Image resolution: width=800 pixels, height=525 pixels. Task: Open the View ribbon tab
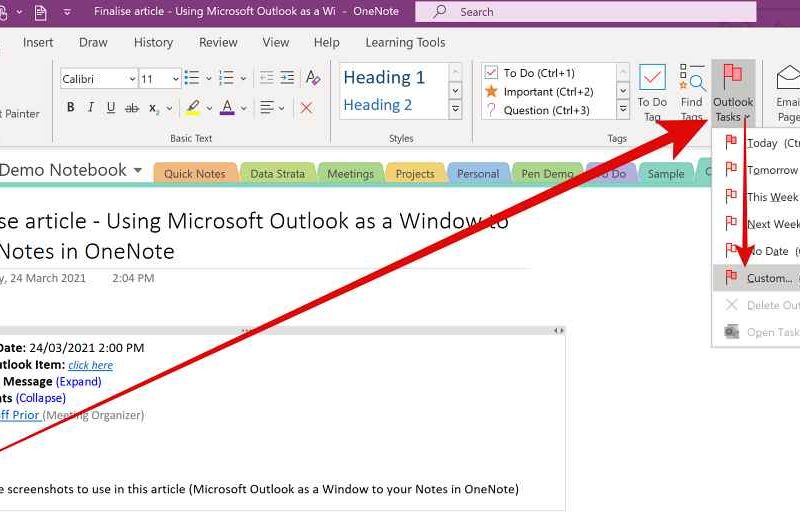coord(276,42)
